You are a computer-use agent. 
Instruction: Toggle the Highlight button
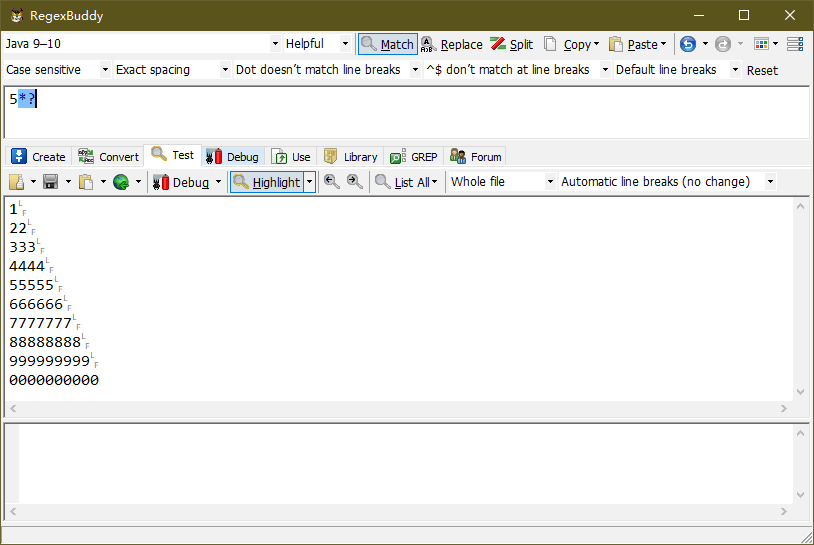point(267,182)
